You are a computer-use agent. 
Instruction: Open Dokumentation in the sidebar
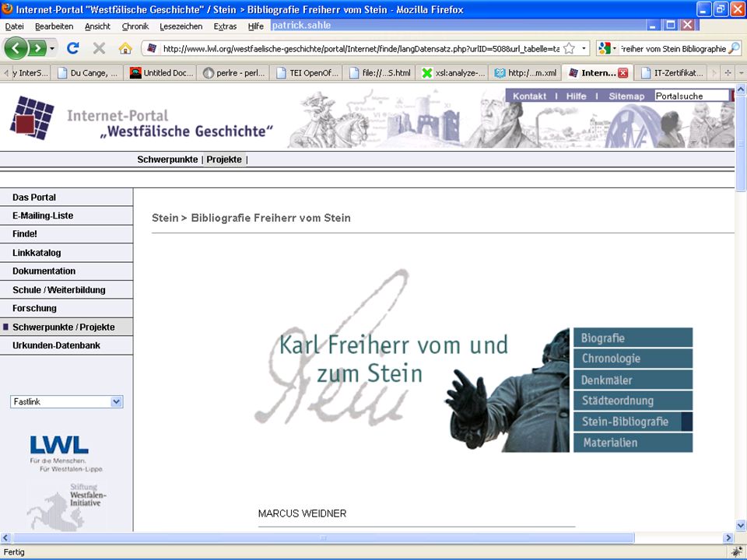(x=66, y=271)
